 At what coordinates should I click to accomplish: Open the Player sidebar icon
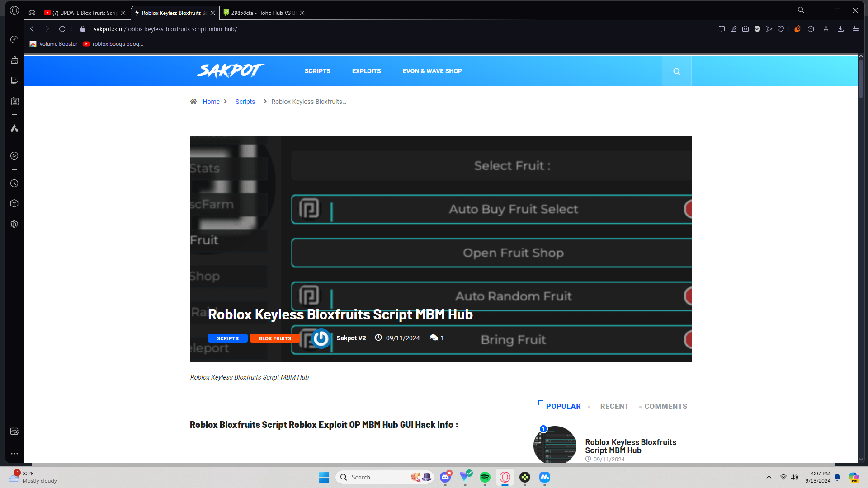tap(14, 156)
